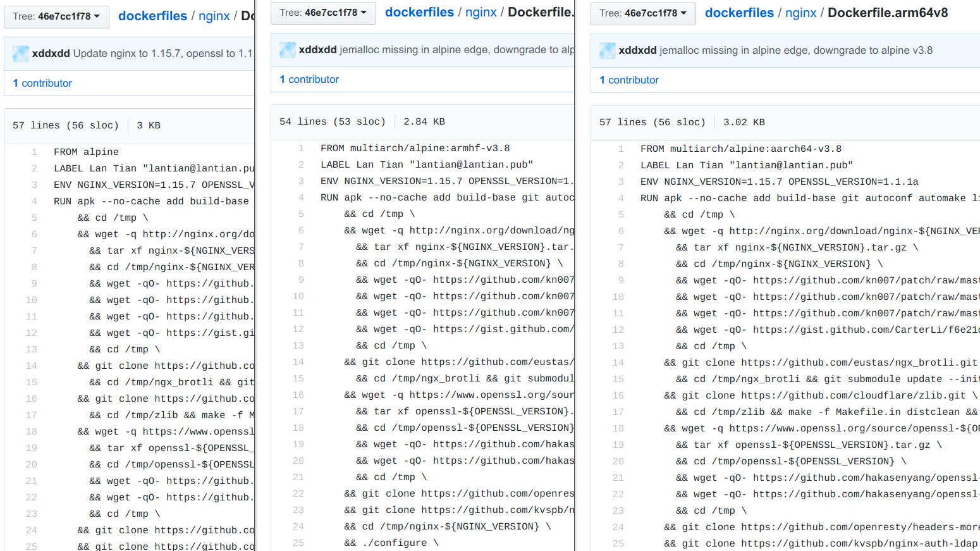
Task: Click '&& ./configure \' line in middle panel
Action: 391,543
